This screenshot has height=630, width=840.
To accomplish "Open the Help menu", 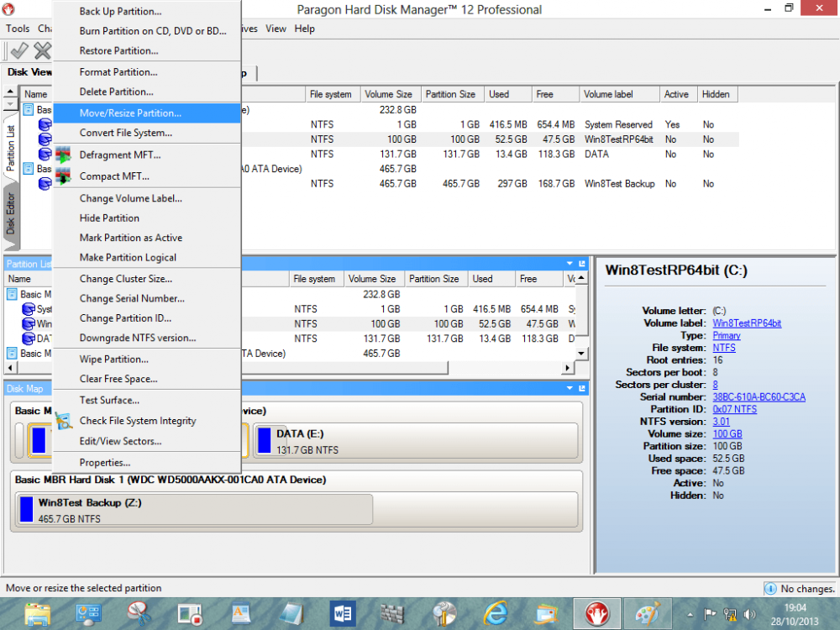I will coord(305,29).
